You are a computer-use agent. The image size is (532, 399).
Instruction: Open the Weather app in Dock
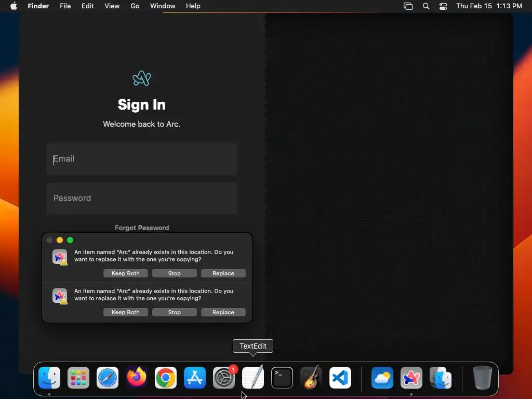[x=382, y=378]
